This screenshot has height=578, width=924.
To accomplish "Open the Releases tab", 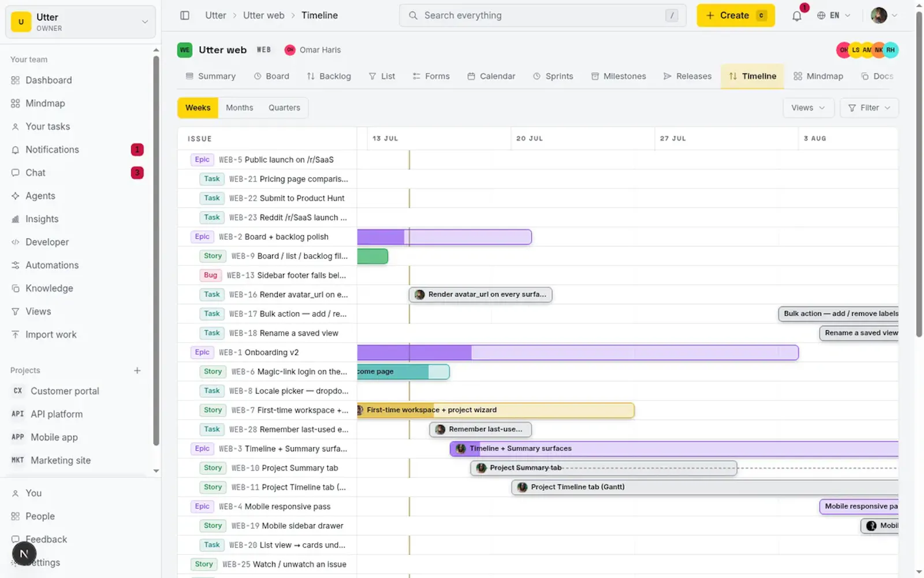I will coord(687,76).
